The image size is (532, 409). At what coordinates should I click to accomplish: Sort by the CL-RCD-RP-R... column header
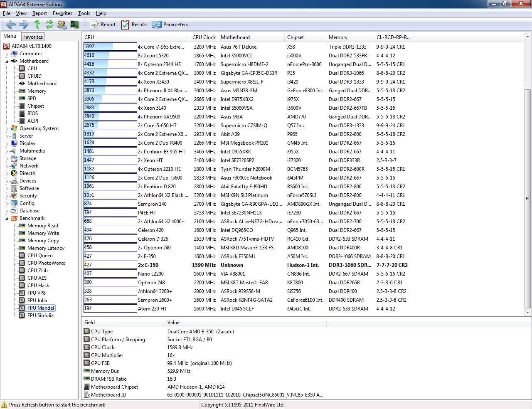394,37
